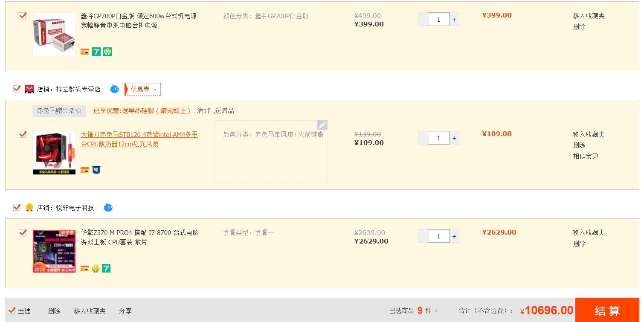
Task: Open store 悦轩电子科技 link
Action: [75, 208]
